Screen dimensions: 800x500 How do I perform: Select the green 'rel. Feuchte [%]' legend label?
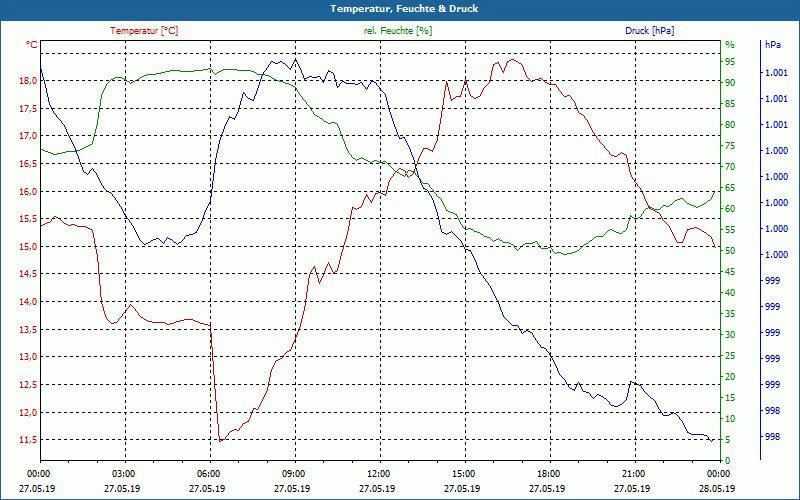click(397, 31)
